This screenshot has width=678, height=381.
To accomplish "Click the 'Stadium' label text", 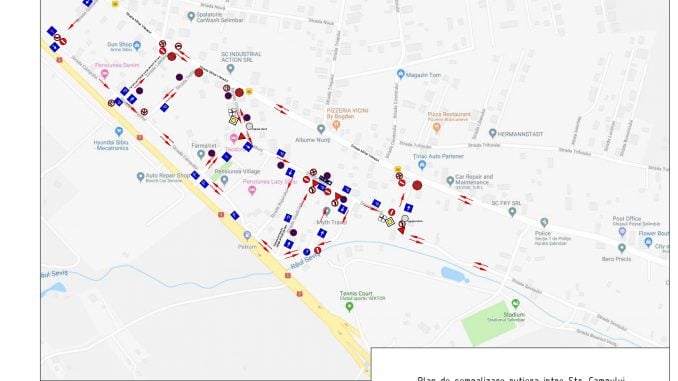I will (x=514, y=314).
